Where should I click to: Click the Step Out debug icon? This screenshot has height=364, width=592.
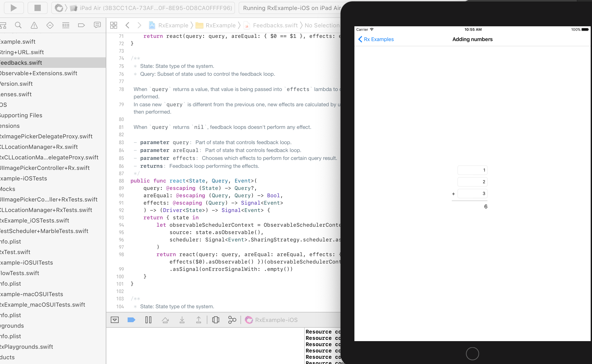click(x=199, y=320)
